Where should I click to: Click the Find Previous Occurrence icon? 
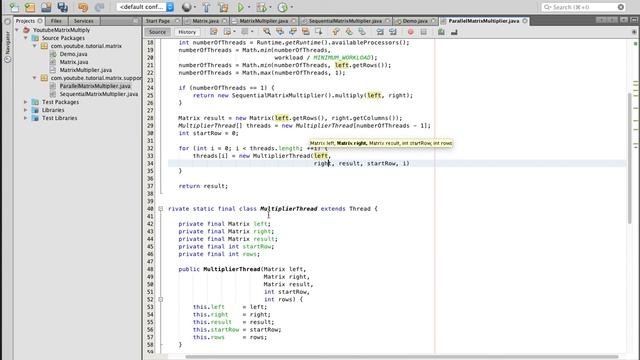click(280, 32)
